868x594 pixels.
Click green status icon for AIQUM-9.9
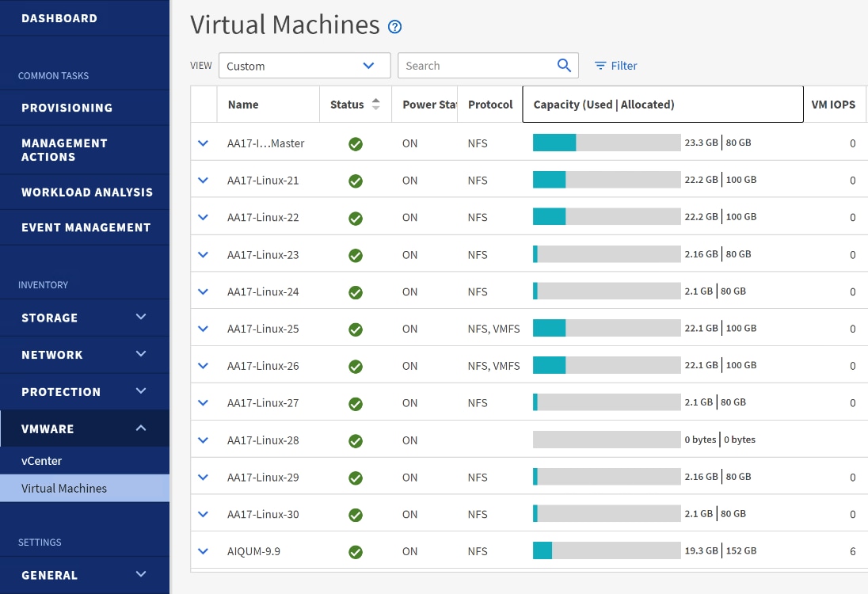(x=356, y=552)
